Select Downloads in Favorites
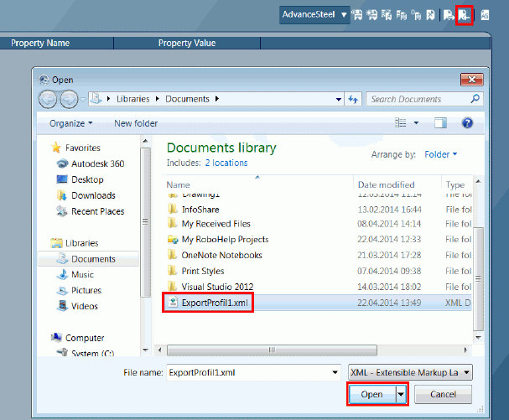The height and width of the screenshot is (420, 509). point(93,195)
